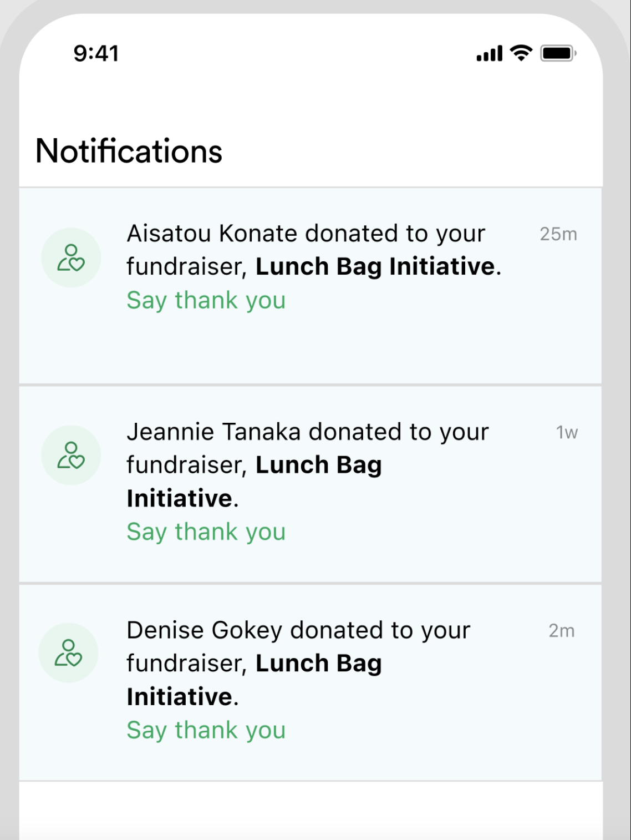Open Lunch Bag Initiative in Denise's notification
This screenshot has height=840, width=631.
pos(254,680)
